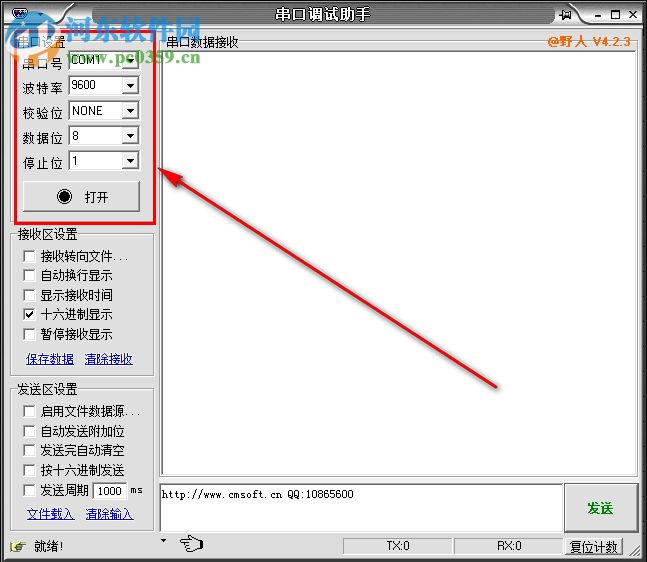Enable 自动换行显示 checkbox

point(29,275)
